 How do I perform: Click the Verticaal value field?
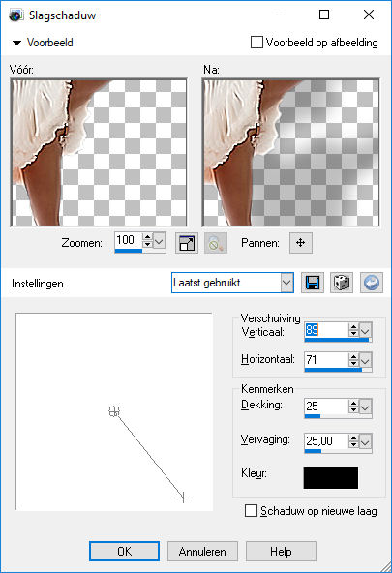point(326,330)
